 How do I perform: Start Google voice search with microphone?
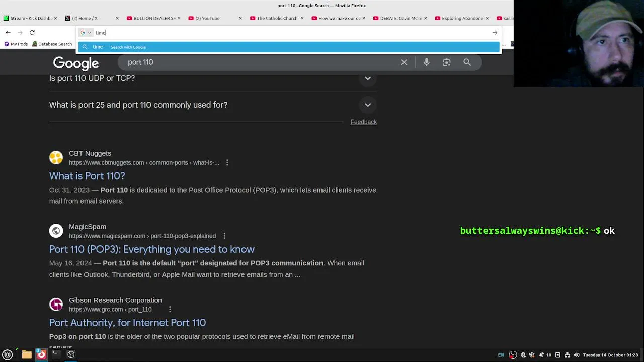click(426, 62)
